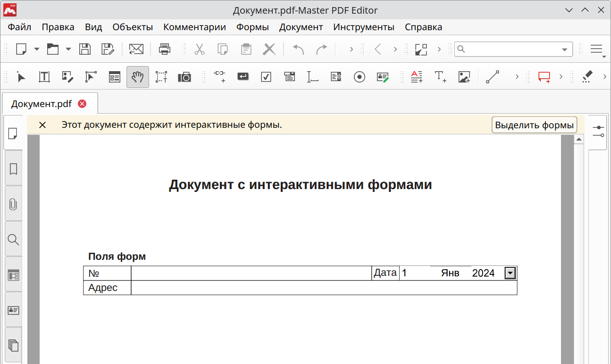Undo the last action with the arrow icon
This screenshot has height=364, width=611.
tap(299, 49)
